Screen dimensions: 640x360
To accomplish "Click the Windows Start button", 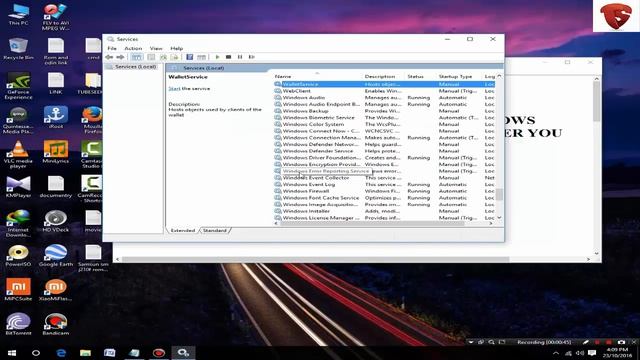I will [11, 353].
